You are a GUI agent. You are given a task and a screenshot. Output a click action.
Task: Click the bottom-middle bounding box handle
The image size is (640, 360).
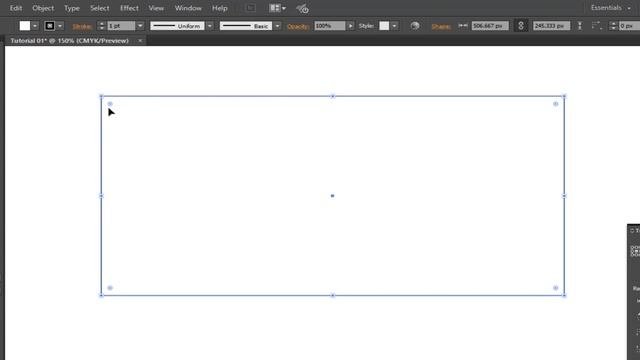click(333, 295)
